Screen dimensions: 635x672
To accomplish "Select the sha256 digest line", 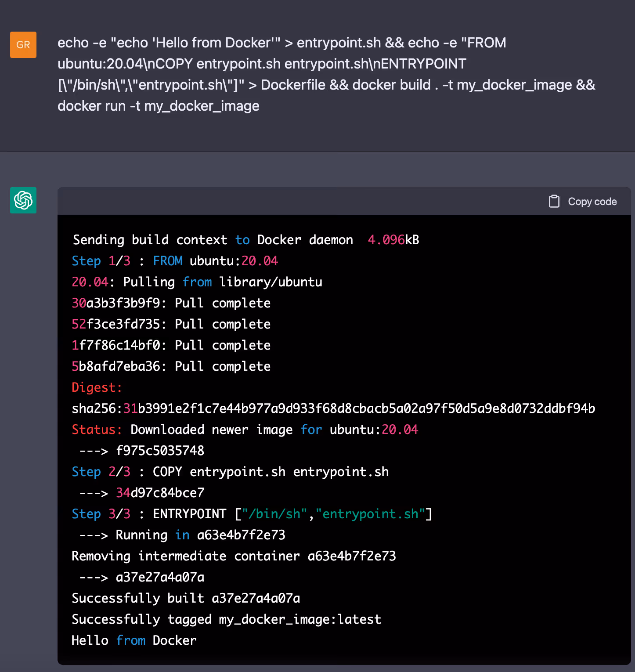I will 333,408.
